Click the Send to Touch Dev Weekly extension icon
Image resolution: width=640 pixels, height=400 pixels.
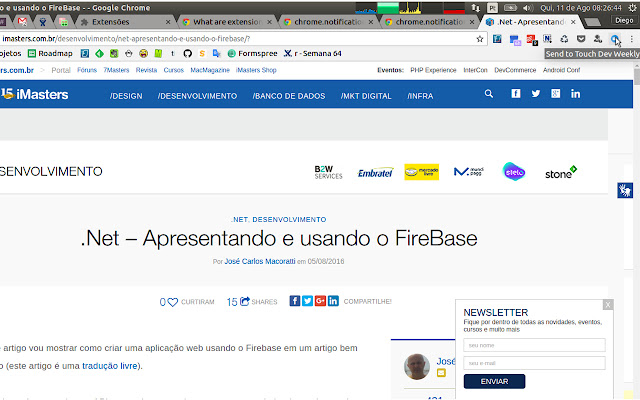614,39
